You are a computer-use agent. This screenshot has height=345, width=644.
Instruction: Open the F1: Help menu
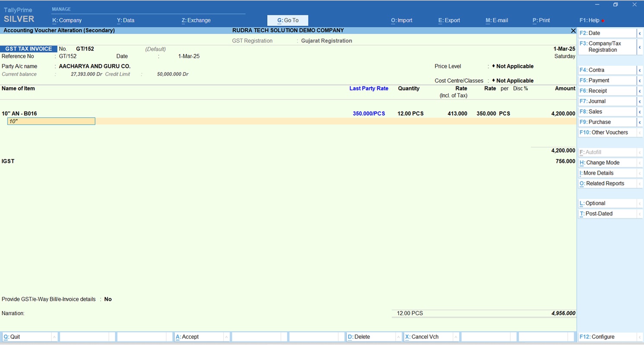pyautogui.click(x=590, y=20)
